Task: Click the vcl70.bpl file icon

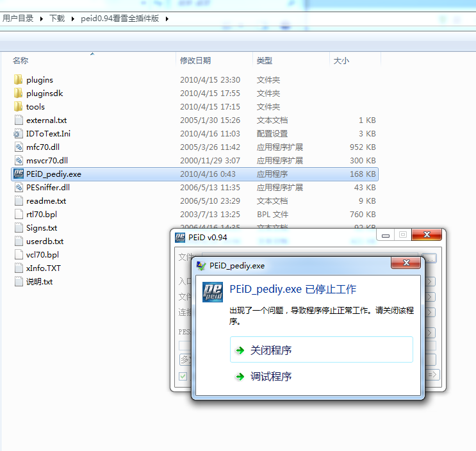Action: (19, 254)
